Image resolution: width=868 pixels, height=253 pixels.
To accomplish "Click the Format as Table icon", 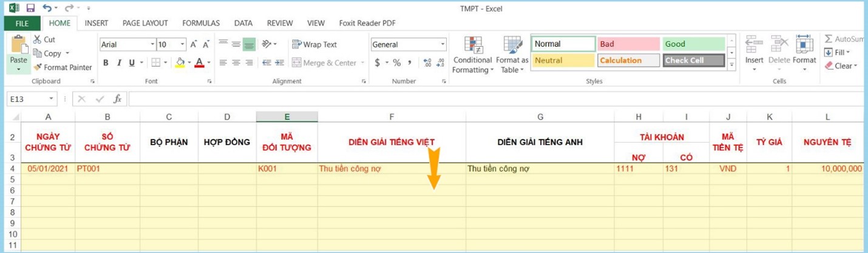I will 512,55.
